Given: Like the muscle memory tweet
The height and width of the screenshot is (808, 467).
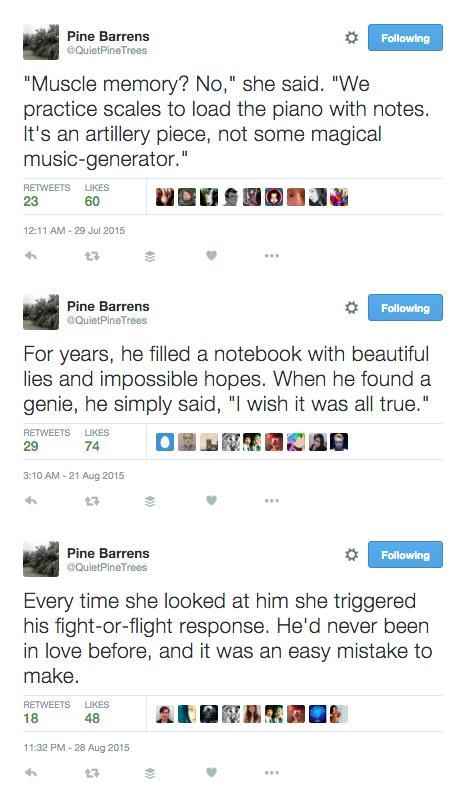Looking at the screenshot, I should click(x=211, y=255).
